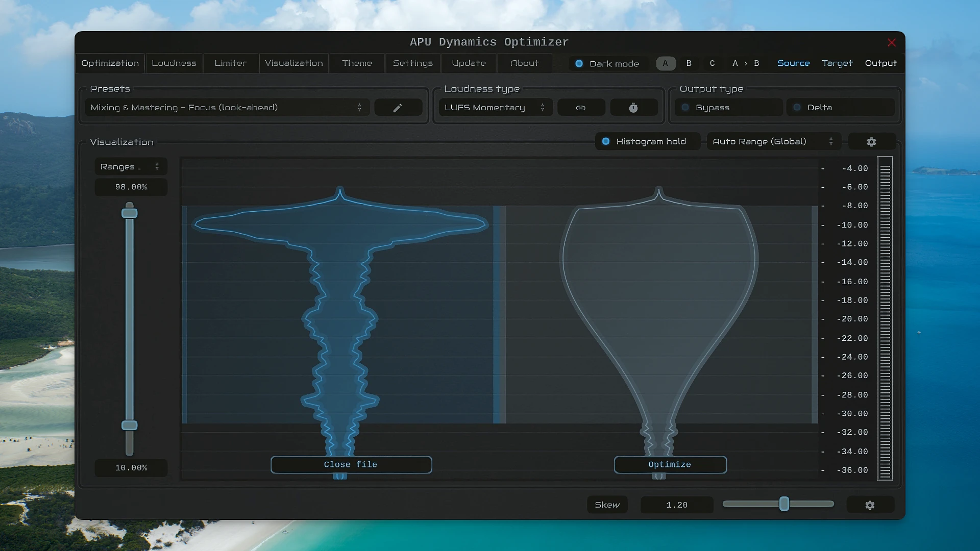Click the skew value field 1.20

[677, 505]
